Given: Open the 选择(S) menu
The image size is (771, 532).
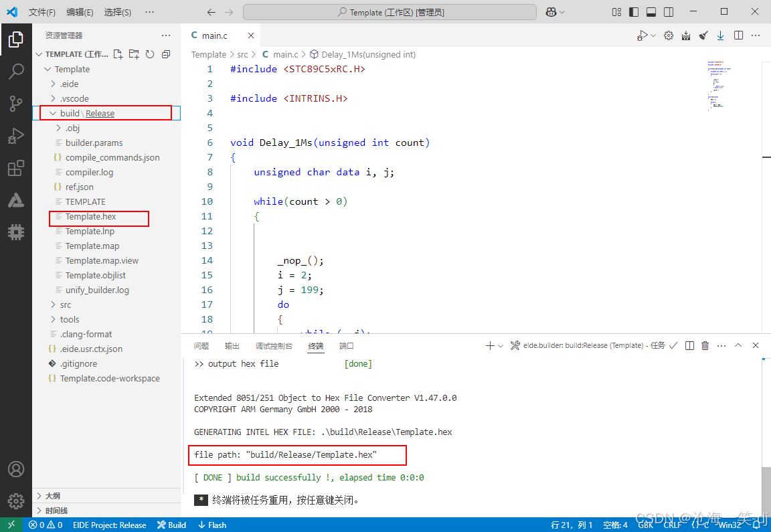Looking at the screenshot, I should click(x=118, y=12).
